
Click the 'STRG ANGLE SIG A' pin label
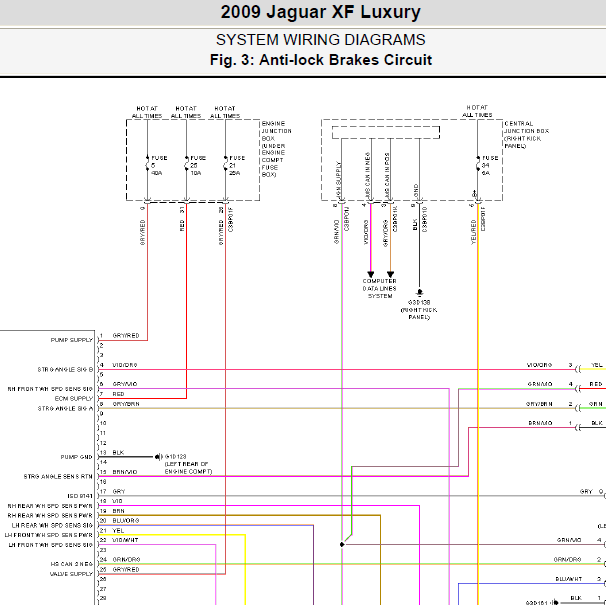pyautogui.click(x=65, y=409)
